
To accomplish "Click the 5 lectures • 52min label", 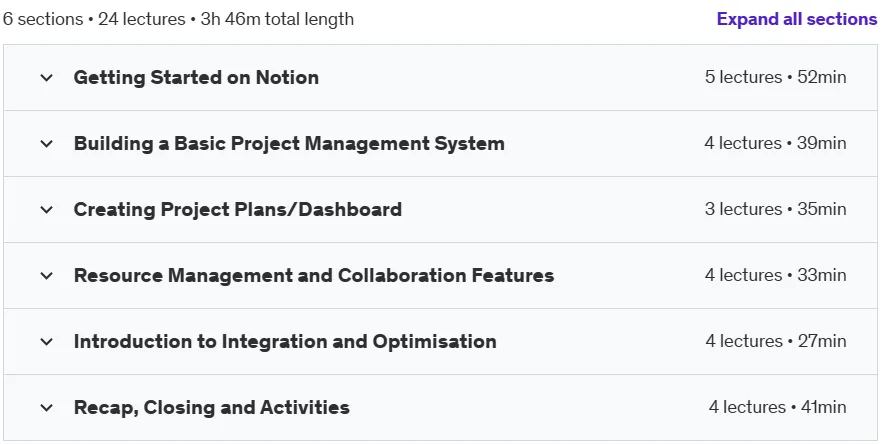I will tap(775, 77).
